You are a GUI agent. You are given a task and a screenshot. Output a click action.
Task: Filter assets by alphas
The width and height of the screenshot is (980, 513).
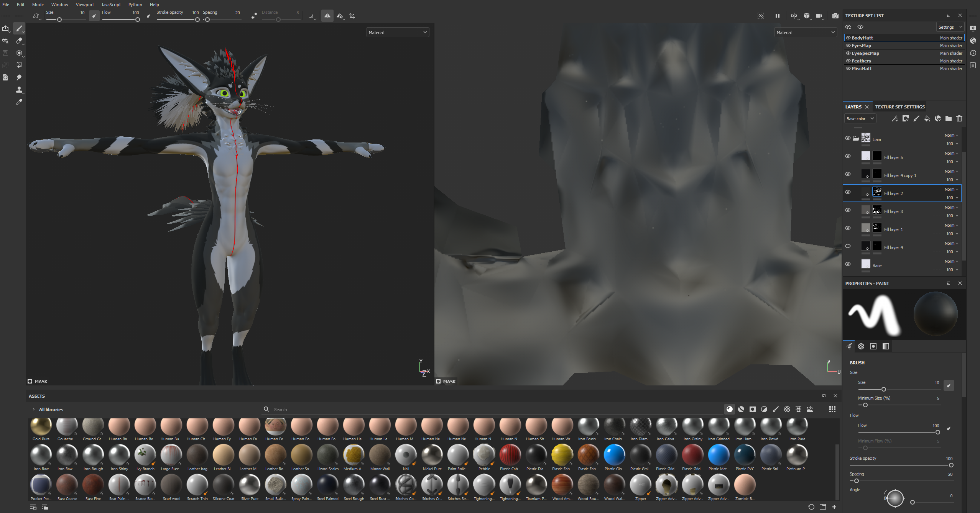coord(787,409)
